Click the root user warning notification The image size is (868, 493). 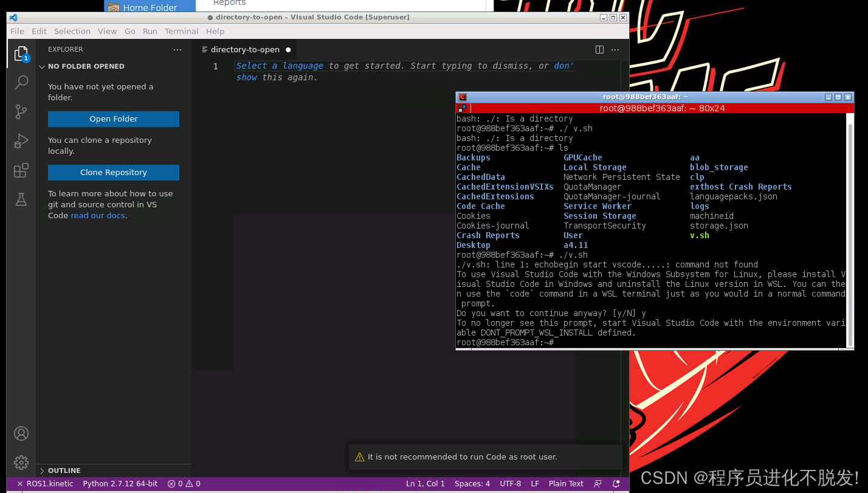coord(485,457)
